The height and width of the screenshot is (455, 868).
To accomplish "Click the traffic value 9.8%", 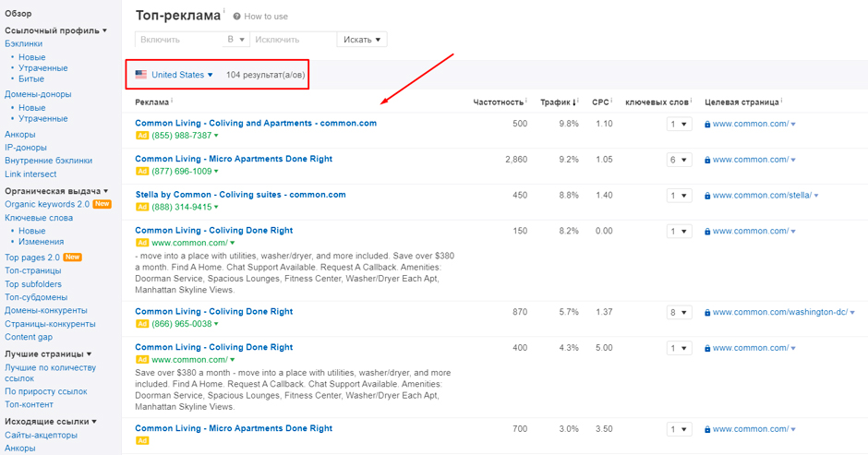I will coord(569,124).
